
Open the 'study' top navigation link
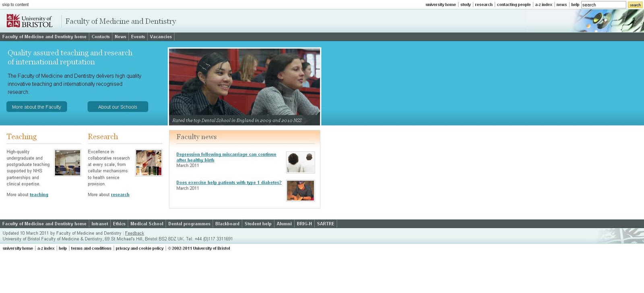pos(466,5)
